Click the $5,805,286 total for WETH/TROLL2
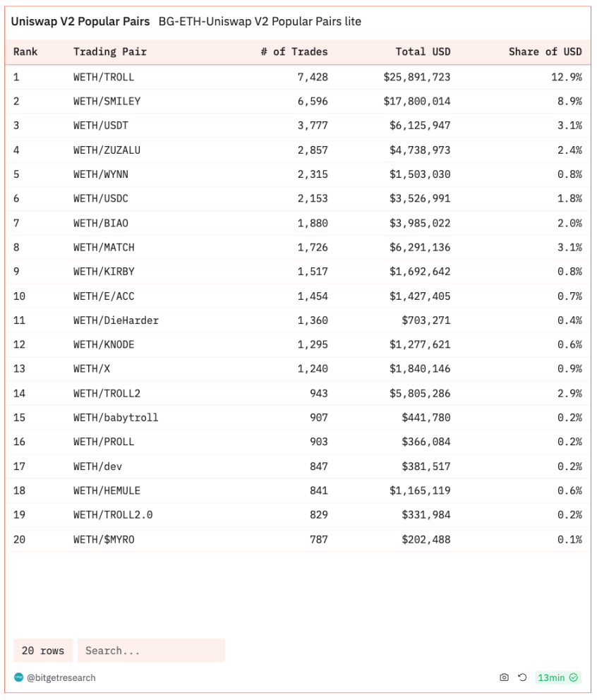The width and height of the screenshot is (597, 700). 420,393
